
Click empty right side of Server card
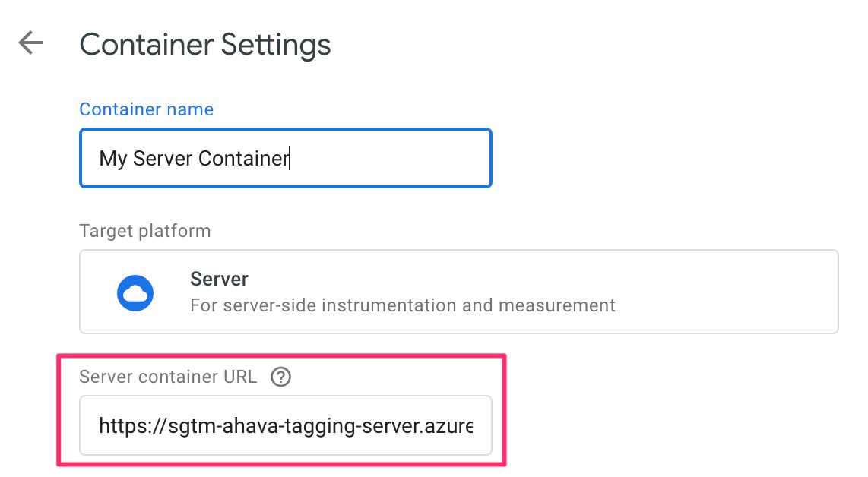click(727, 292)
